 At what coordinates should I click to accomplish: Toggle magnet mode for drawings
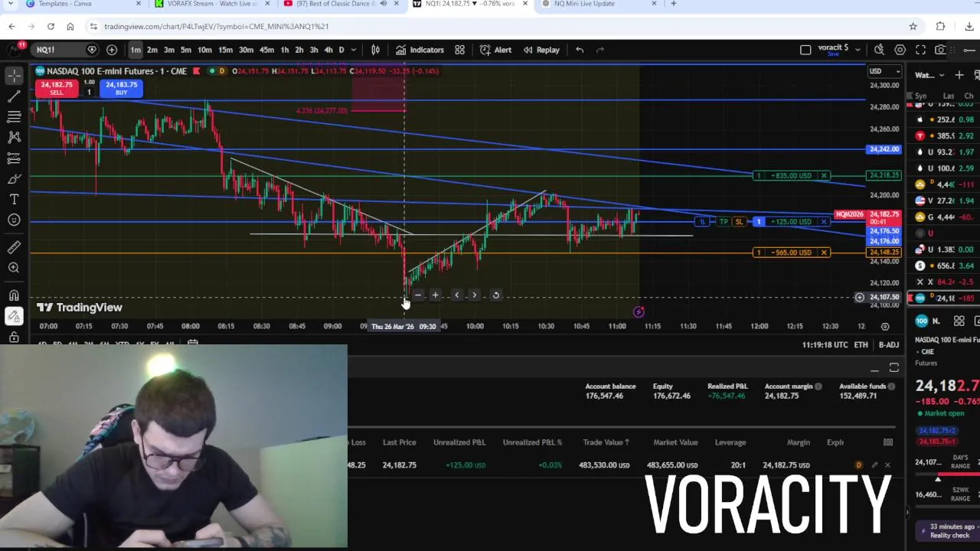point(14,295)
